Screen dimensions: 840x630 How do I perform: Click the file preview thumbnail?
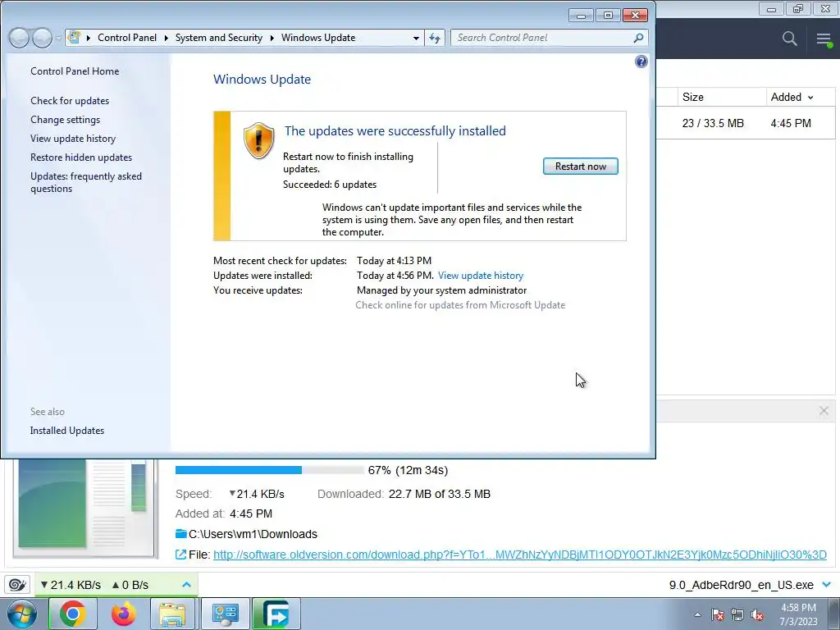(85, 509)
